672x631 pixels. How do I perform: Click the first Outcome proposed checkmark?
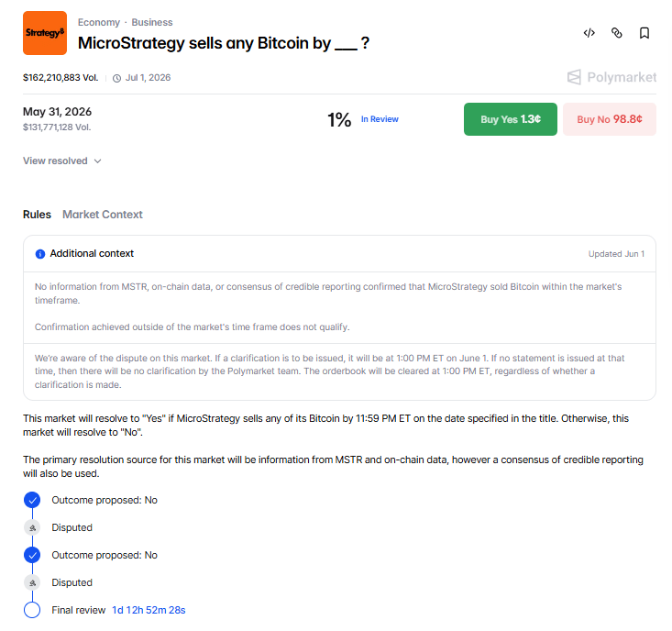coord(32,500)
